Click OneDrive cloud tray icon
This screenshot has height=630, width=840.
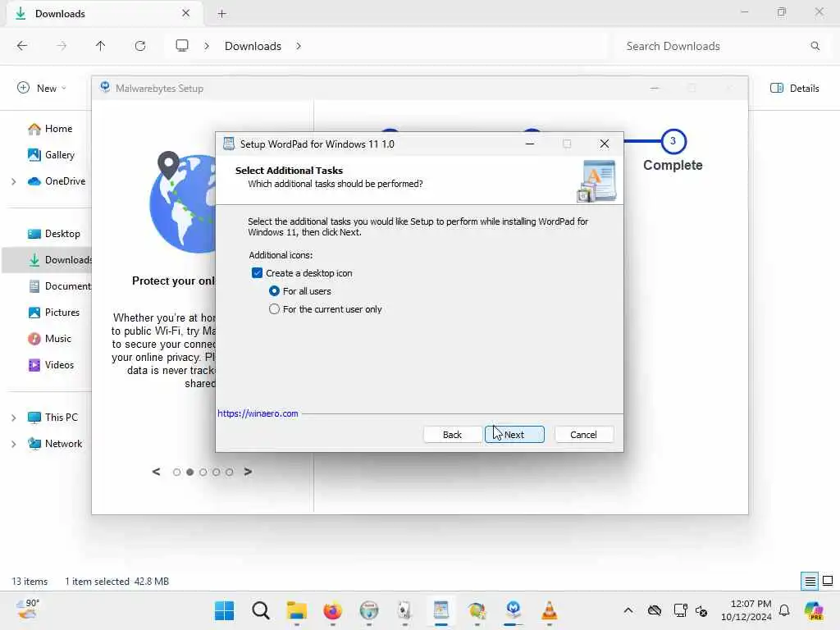click(654, 610)
